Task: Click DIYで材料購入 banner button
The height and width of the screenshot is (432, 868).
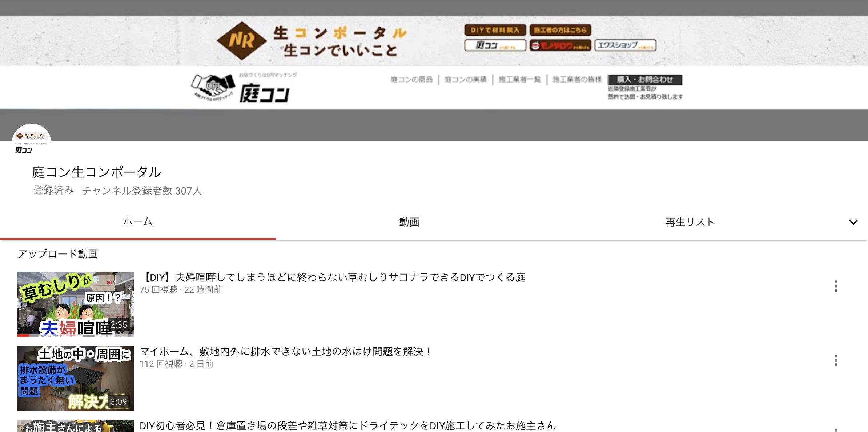Action: 495,30
